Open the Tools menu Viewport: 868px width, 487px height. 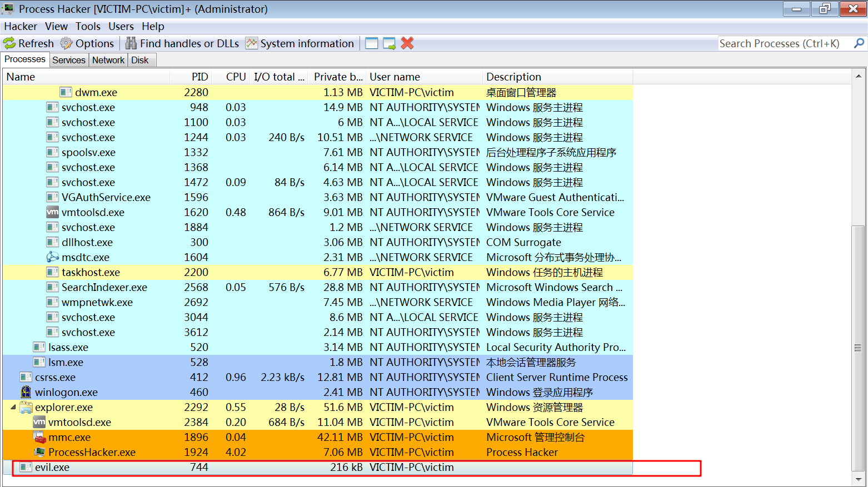[88, 26]
